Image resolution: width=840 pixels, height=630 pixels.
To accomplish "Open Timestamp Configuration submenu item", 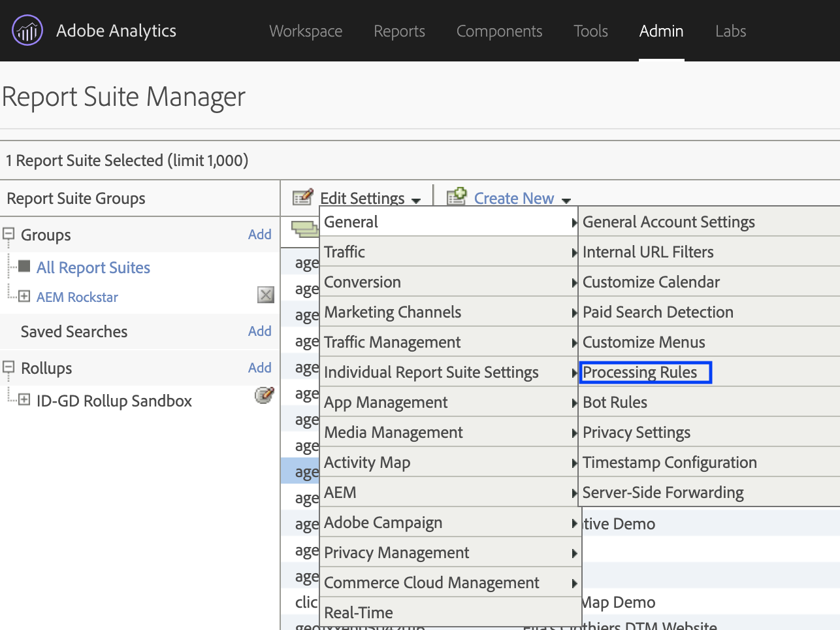I will pyautogui.click(x=709, y=462).
